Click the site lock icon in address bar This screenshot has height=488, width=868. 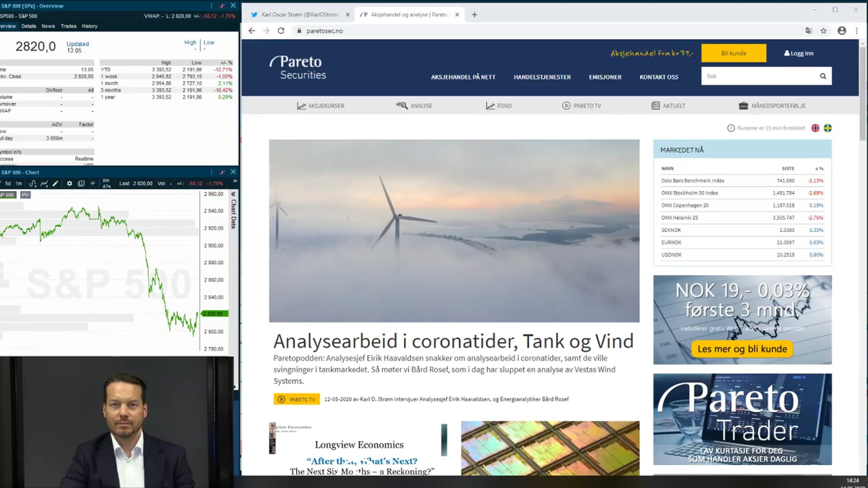coord(299,31)
